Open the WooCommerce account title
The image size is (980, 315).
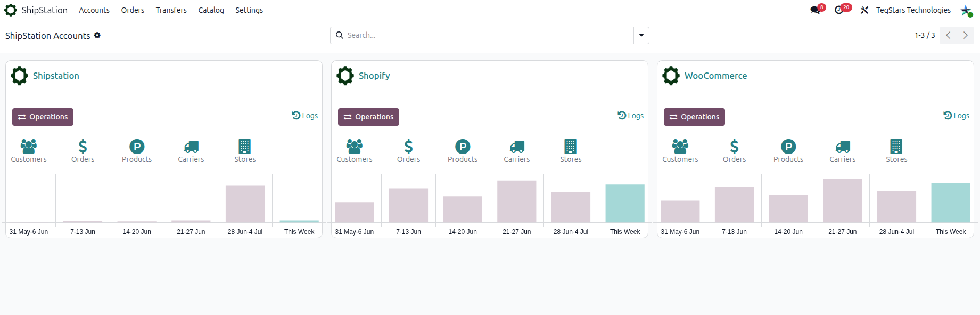click(x=715, y=76)
